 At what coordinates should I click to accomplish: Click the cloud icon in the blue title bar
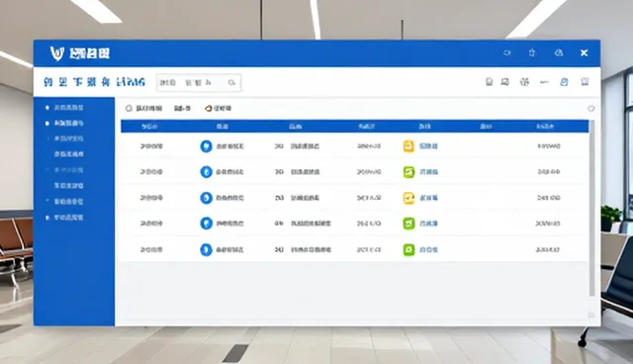(559, 52)
